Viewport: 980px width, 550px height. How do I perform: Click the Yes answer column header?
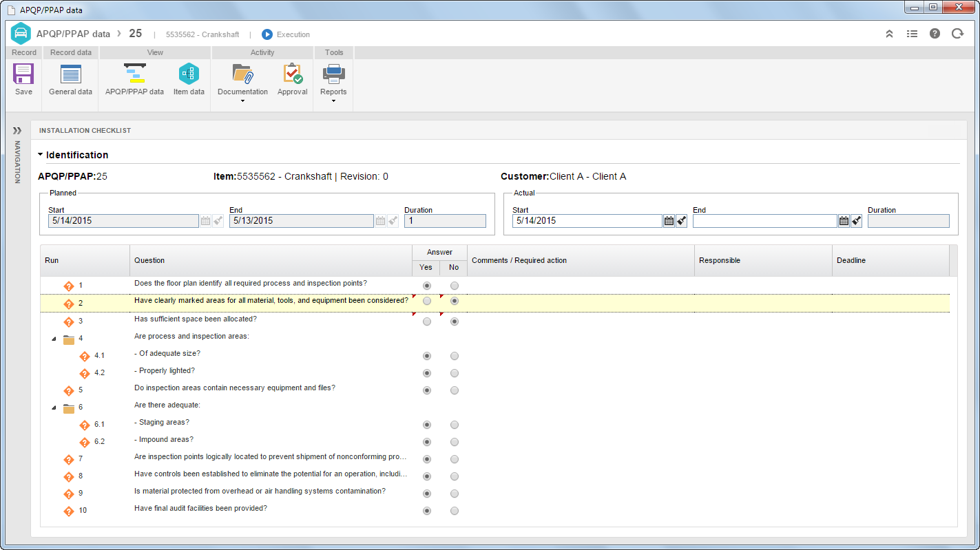tap(426, 268)
